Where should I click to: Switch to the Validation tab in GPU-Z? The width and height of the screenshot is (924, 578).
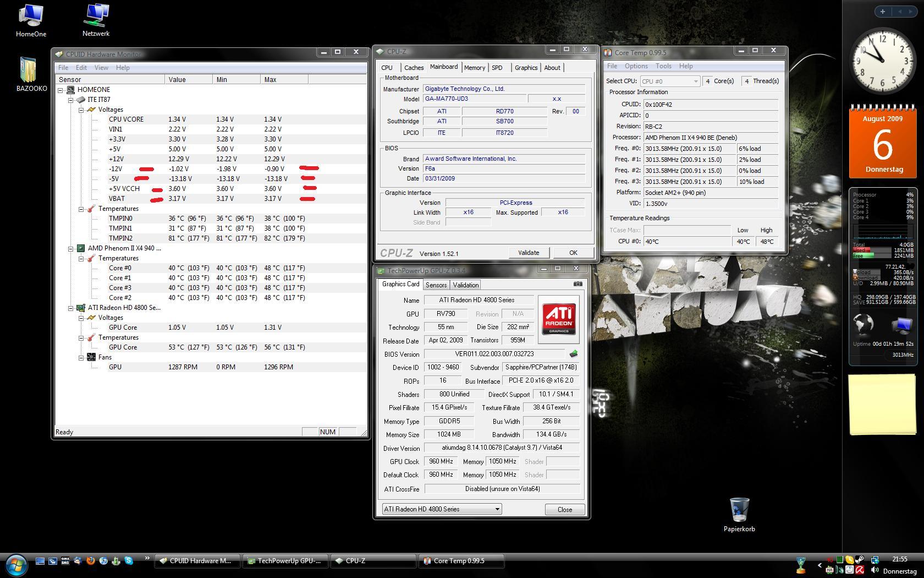pos(466,285)
